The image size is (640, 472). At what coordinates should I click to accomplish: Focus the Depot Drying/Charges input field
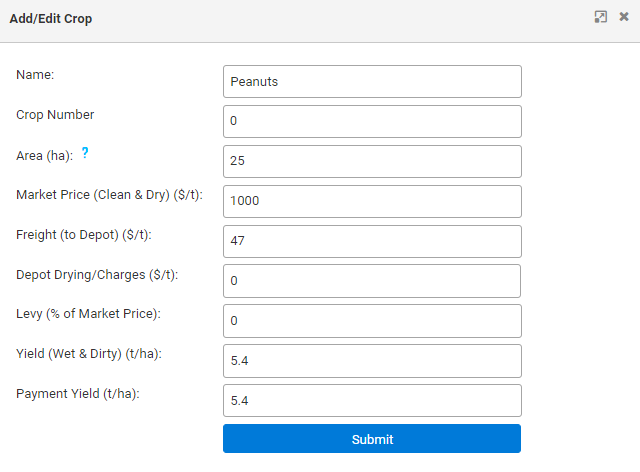[372, 281]
